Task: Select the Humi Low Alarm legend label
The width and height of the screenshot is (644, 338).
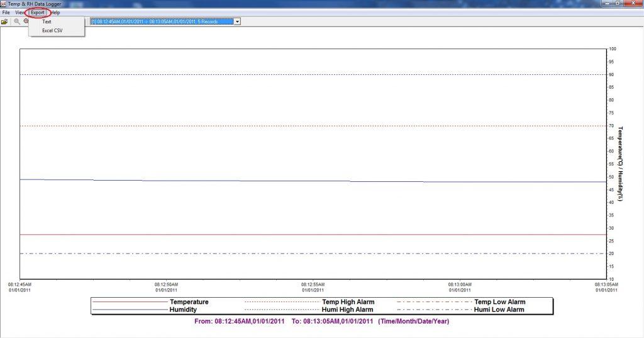Action: pyautogui.click(x=499, y=310)
